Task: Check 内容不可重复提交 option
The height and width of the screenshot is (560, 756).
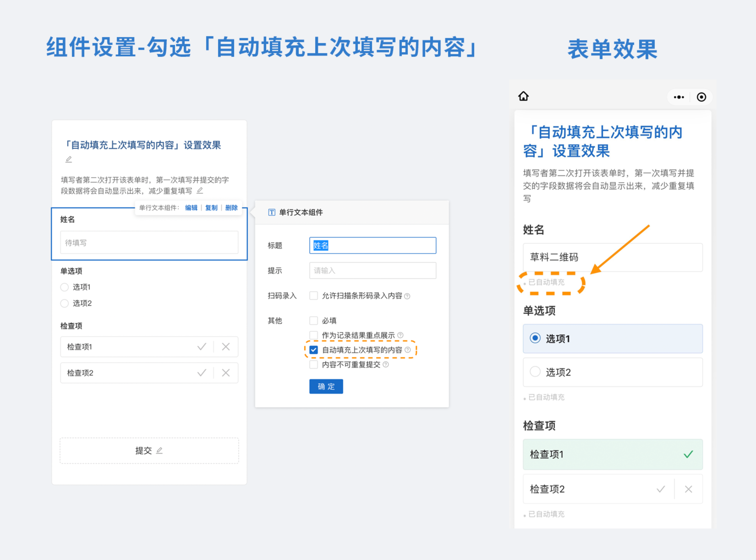Action: point(314,365)
